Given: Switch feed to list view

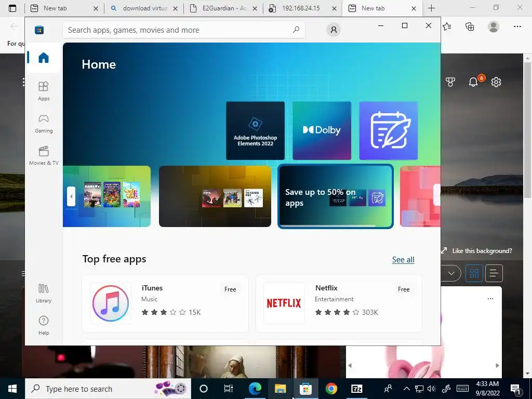Looking at the screenshot, I should coord(494,273).
